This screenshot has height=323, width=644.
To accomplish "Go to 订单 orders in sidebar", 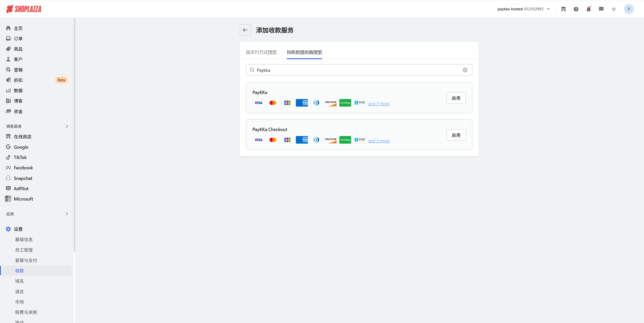I will click(18, 39).
